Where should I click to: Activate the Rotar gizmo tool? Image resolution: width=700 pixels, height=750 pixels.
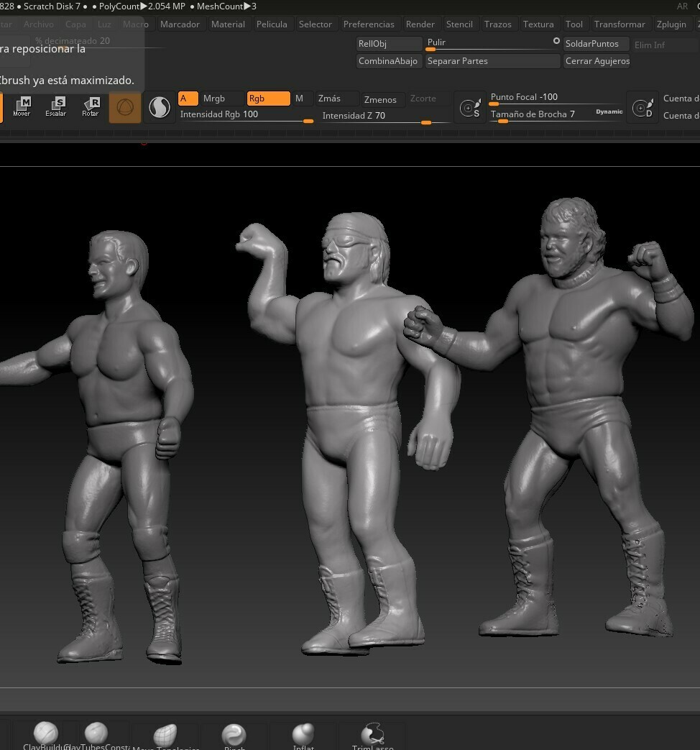(91, 107)
